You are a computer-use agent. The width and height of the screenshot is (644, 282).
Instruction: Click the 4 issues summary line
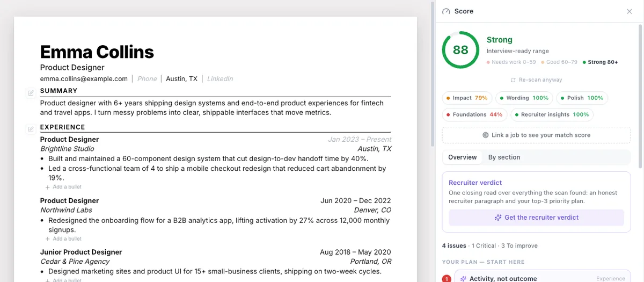point(489,245)
